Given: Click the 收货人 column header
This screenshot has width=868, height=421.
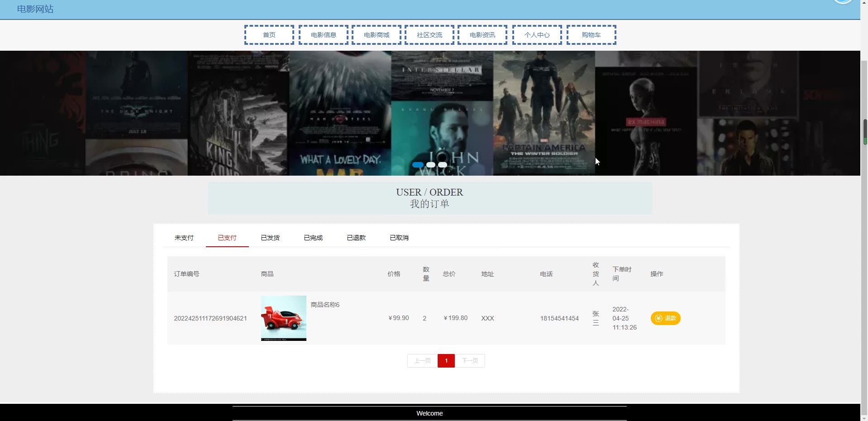Looking at the screenshot, I should (x=596, y=274).
